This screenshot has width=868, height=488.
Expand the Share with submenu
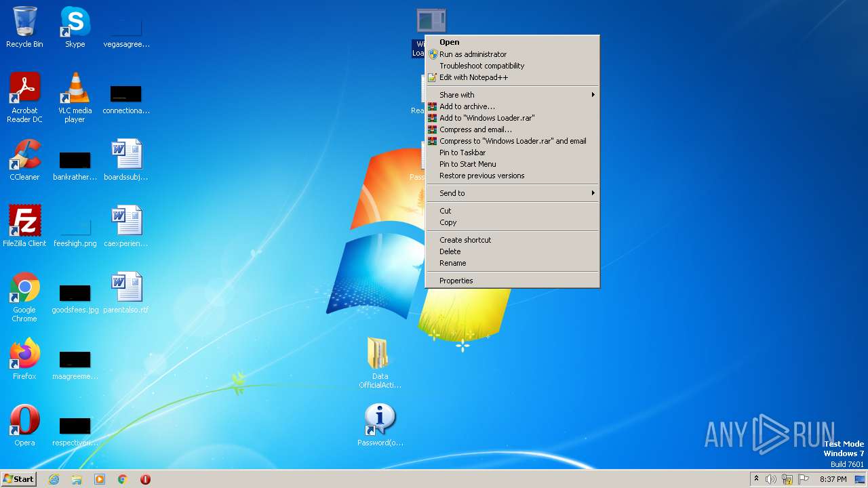tap(512, 95)
